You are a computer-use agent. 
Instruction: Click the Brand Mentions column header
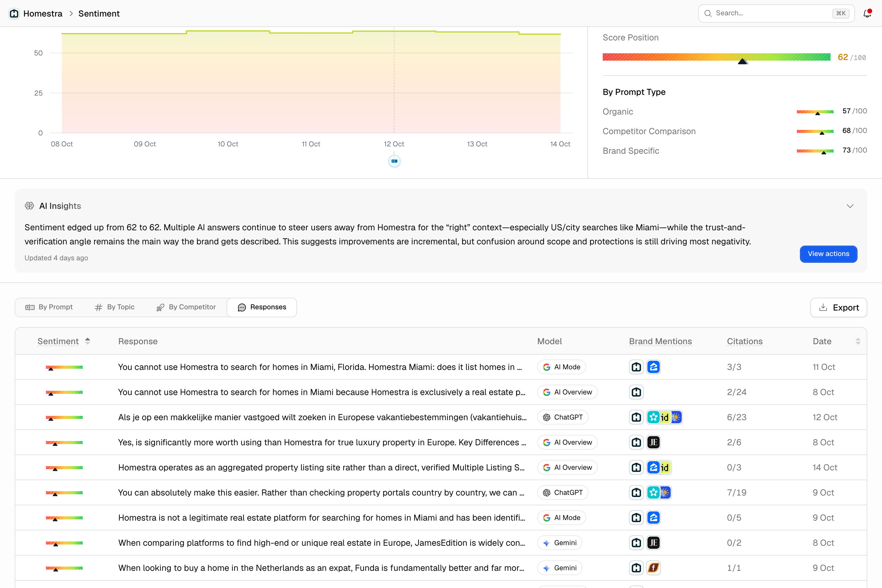click(660, 341)
